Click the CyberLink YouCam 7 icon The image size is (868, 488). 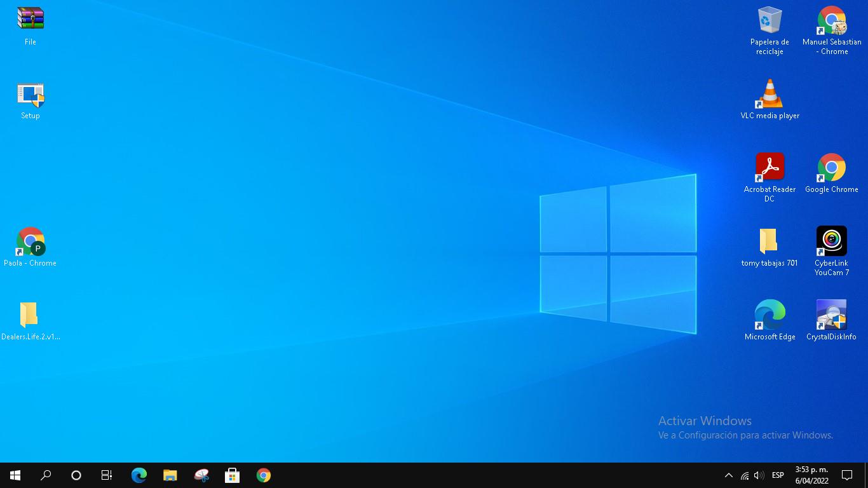[x=831, y=242]
